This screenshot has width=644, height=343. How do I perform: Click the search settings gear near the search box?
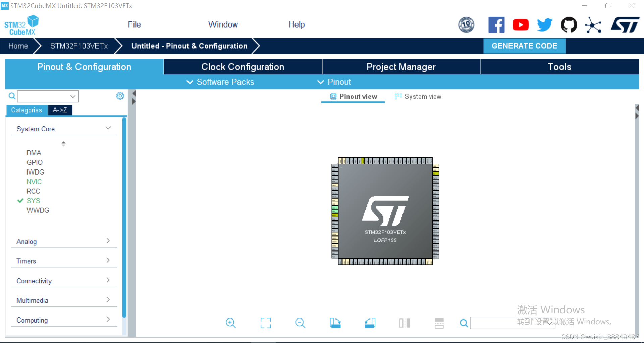(120, 96)
